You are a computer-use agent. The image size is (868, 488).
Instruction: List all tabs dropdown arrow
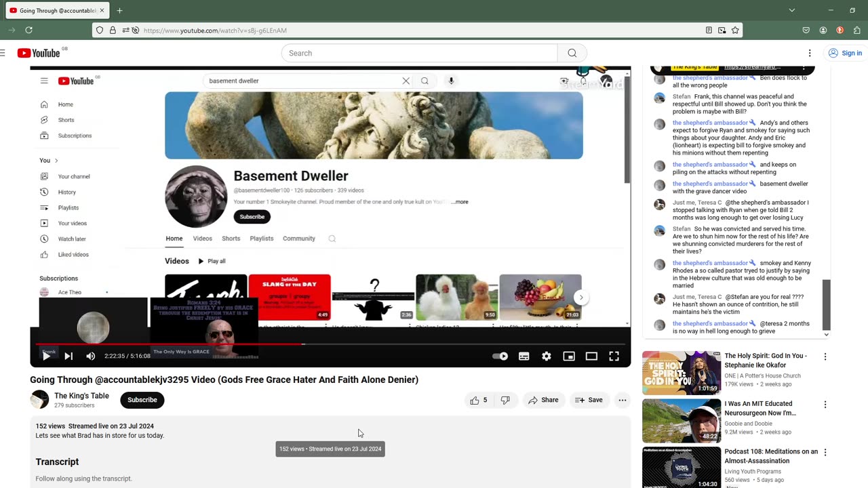pos(791,11)
